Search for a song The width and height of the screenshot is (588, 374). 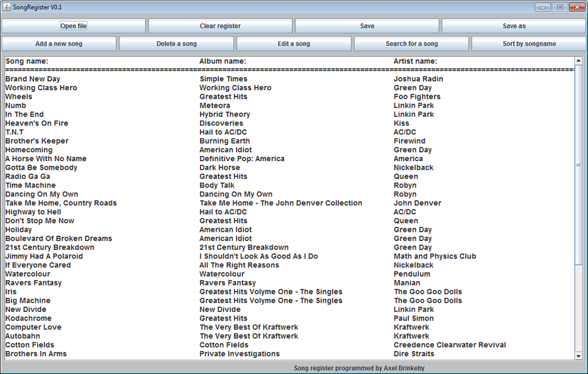[412, 44]
